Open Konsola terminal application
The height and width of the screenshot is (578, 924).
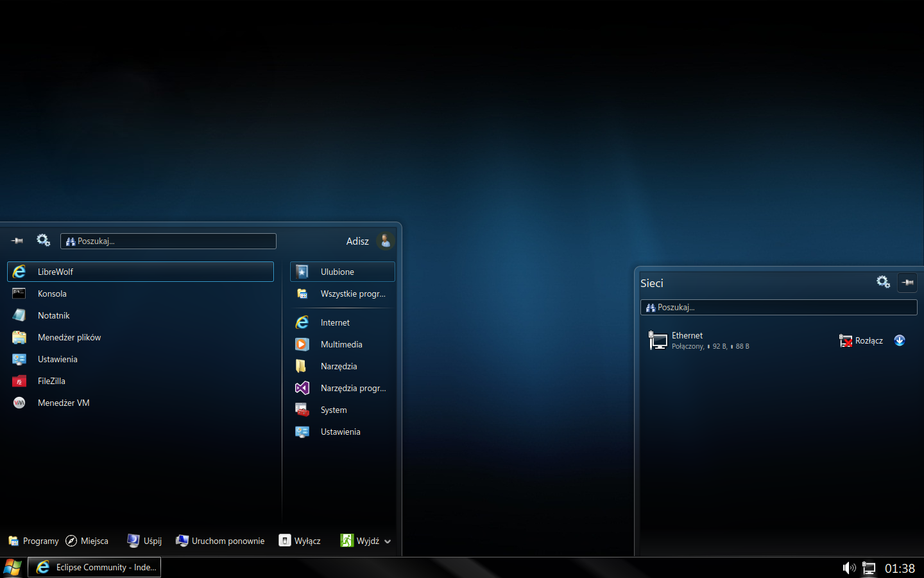tap(51, 293)
